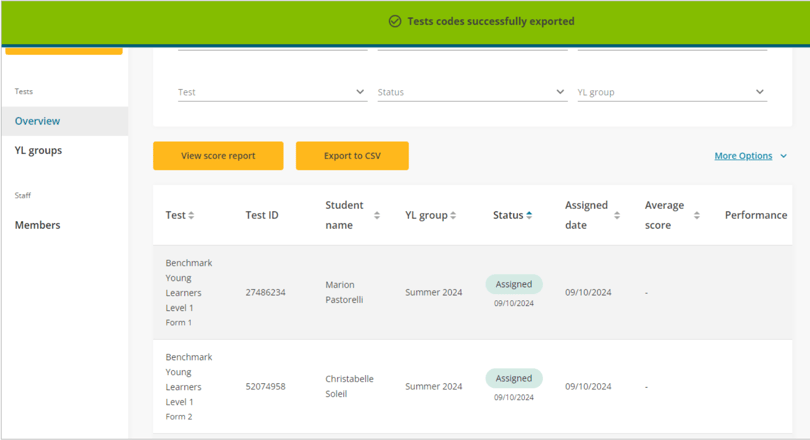This screenshot has height=440, width=810.
Task: Open YL groups sidebar item
Action: [38, 150]
